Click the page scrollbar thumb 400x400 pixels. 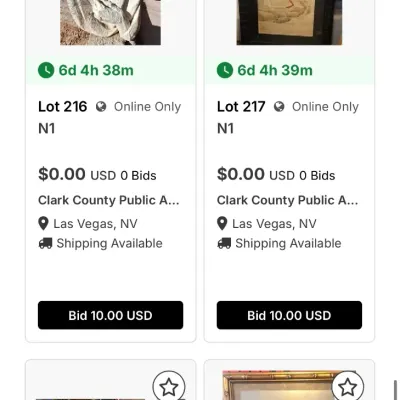(x=396, y=390)
